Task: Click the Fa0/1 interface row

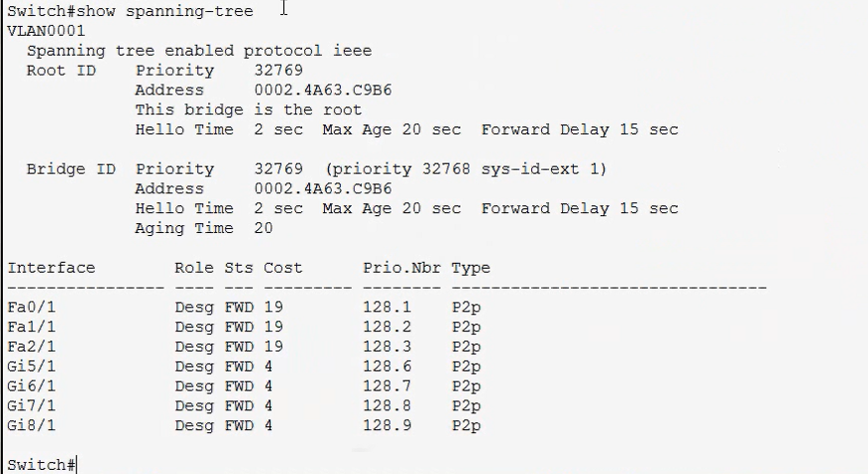Action: (244, 307)
